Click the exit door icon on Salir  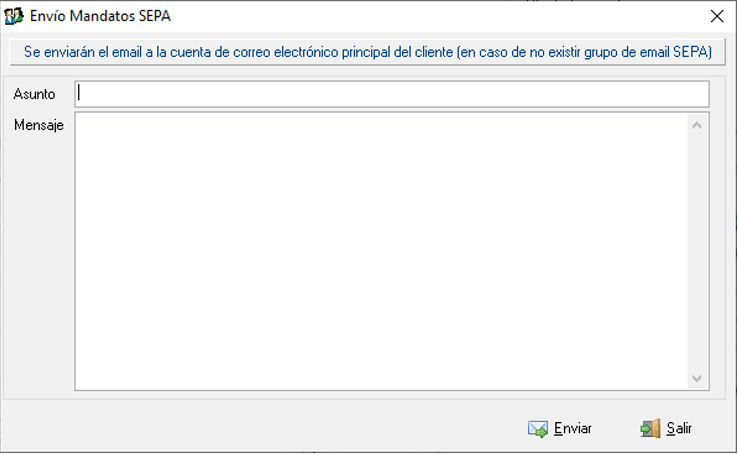(650, 429)
